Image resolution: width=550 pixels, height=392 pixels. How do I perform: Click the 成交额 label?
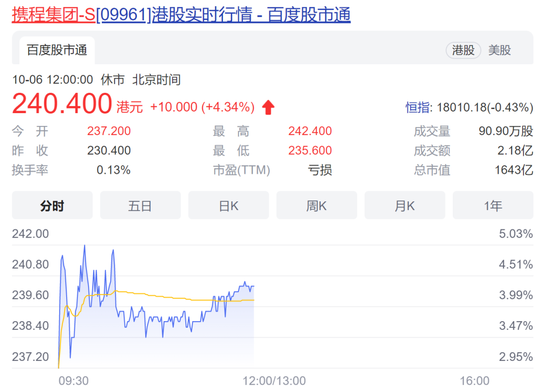[x=432, y=151]
